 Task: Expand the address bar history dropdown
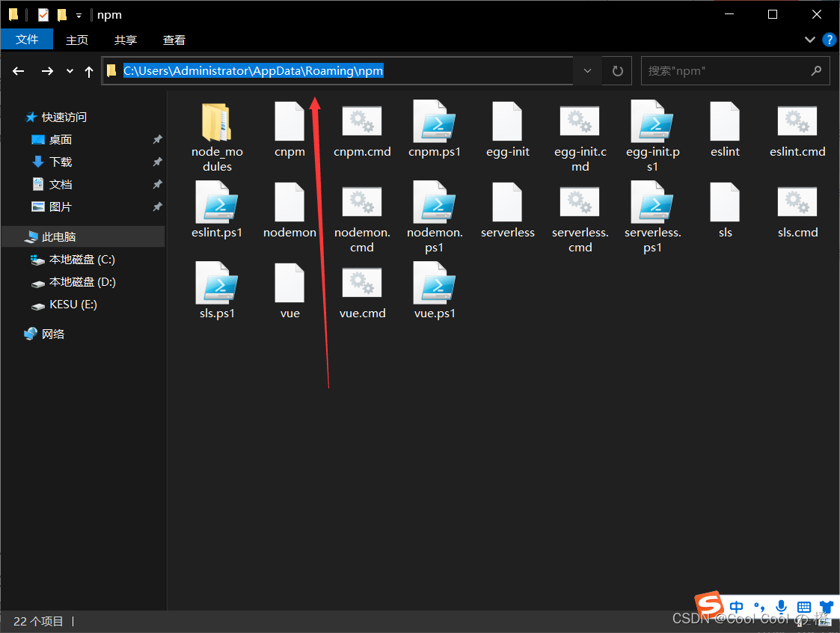(587, 71)
